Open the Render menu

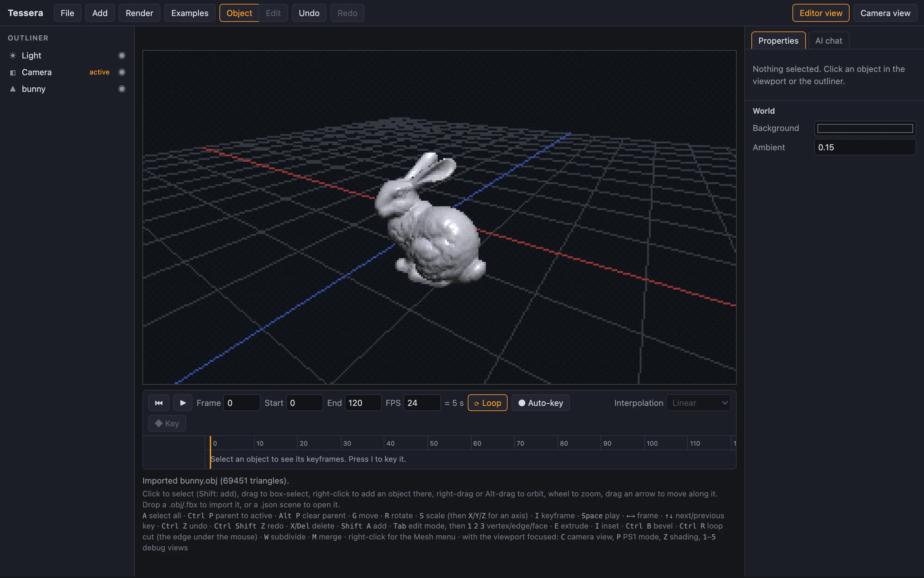click(139, 13)
